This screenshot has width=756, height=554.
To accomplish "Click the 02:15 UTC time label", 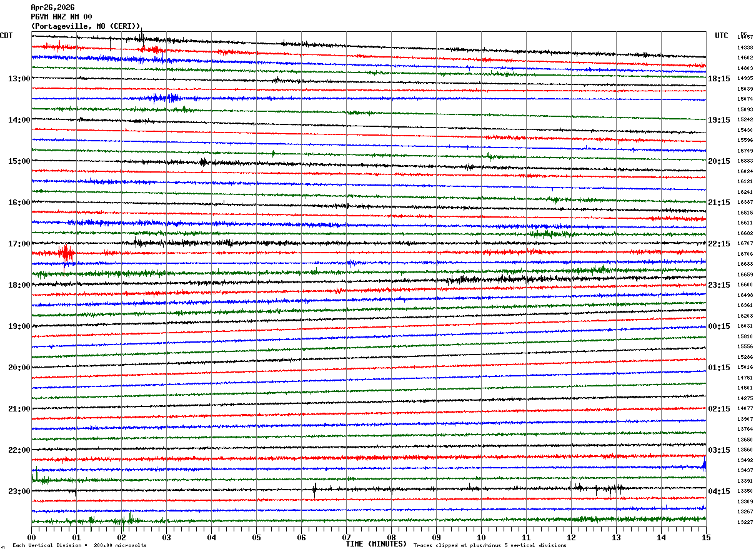I will click(719, 409).
